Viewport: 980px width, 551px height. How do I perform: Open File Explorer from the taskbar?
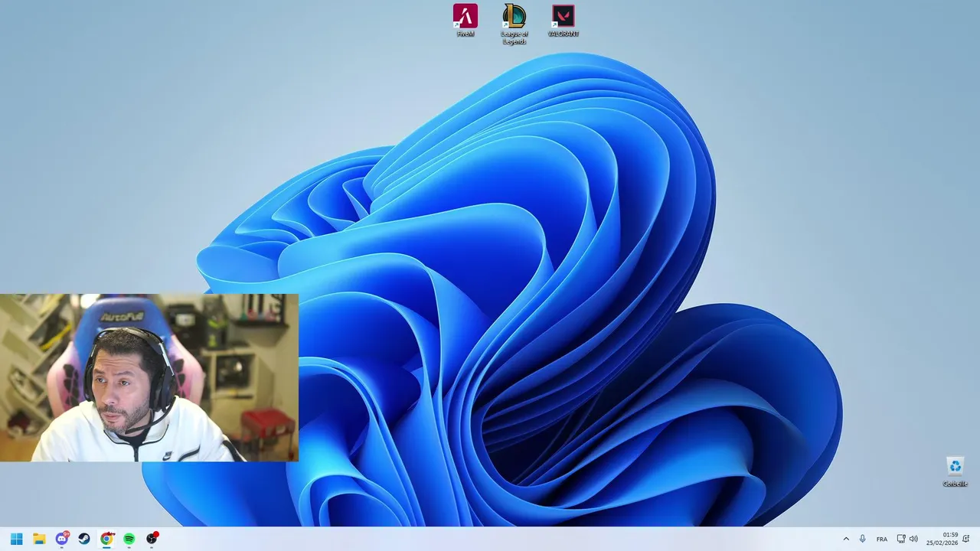[39, 539]
